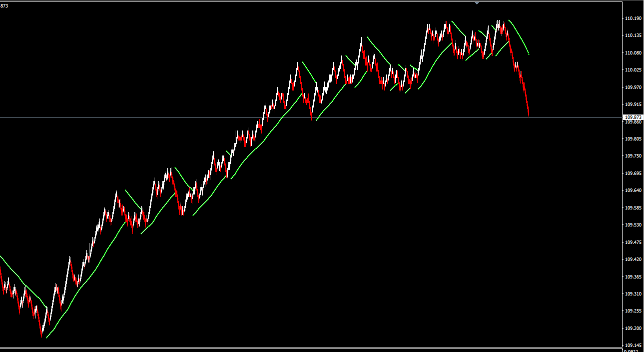Click the 873 text in chart corner
This screenshot has width=644, height=352.
pyautogui.click(x=4, y=6)
